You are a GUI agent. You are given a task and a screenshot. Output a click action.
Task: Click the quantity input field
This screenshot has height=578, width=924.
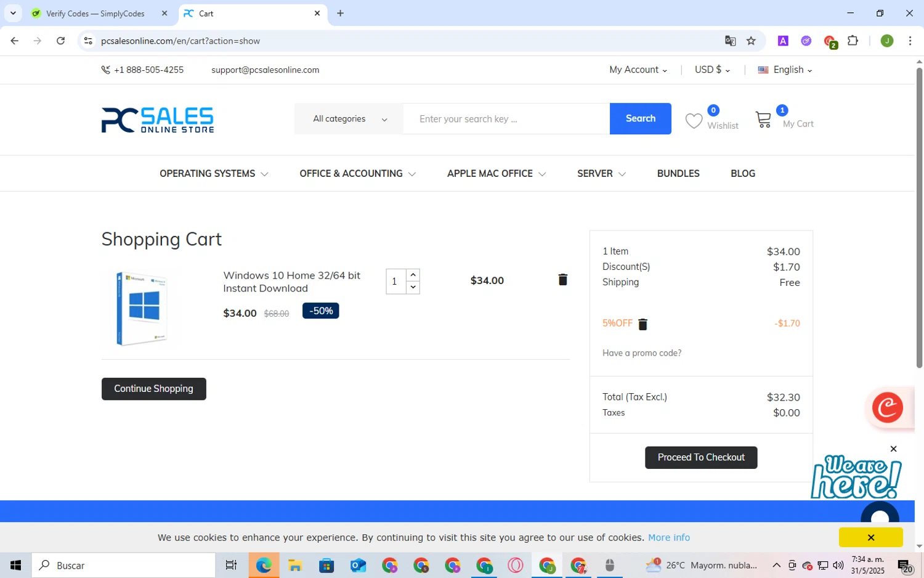pos(395,282)
